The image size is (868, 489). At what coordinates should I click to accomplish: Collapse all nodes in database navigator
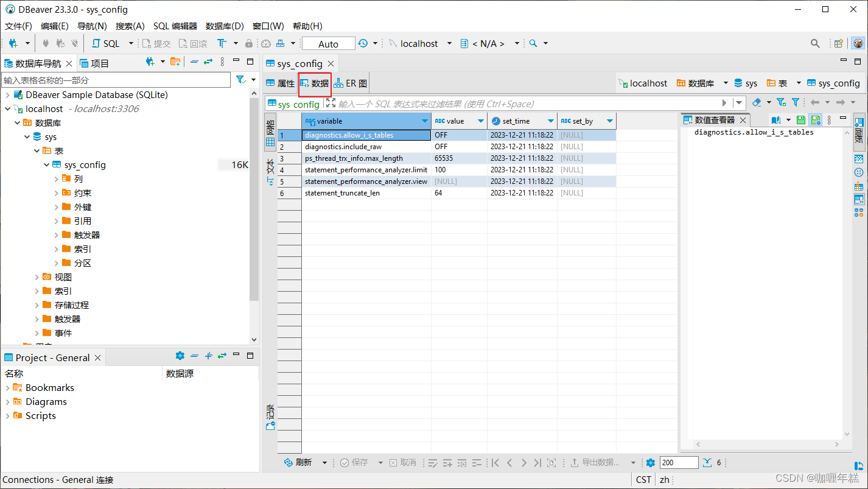pos(194,62)
